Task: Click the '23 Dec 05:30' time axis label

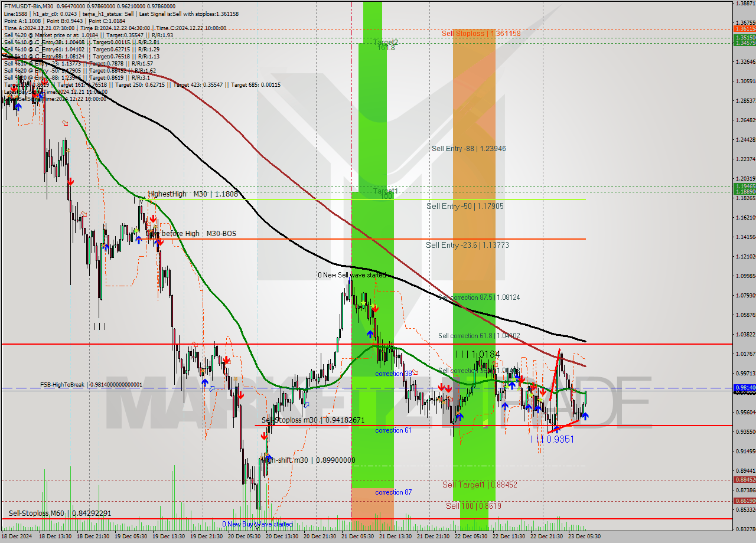Action: 585,537
